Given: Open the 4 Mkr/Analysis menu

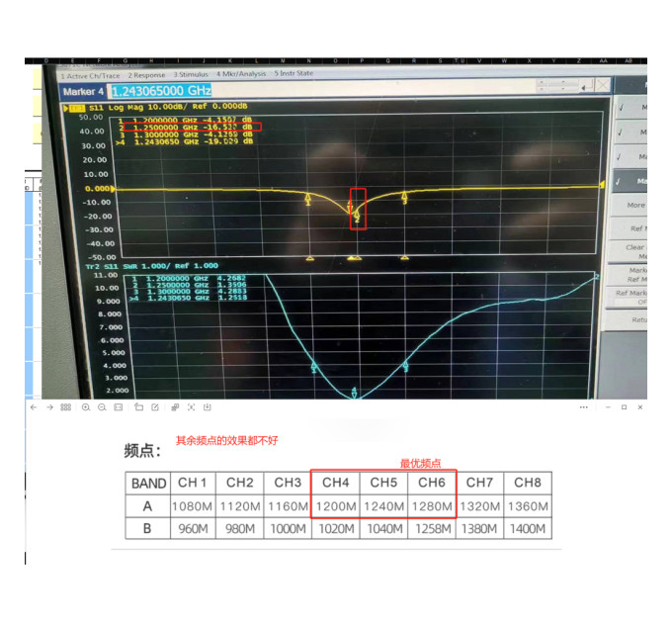Looking at the screenshot, I should pos(241,74).
